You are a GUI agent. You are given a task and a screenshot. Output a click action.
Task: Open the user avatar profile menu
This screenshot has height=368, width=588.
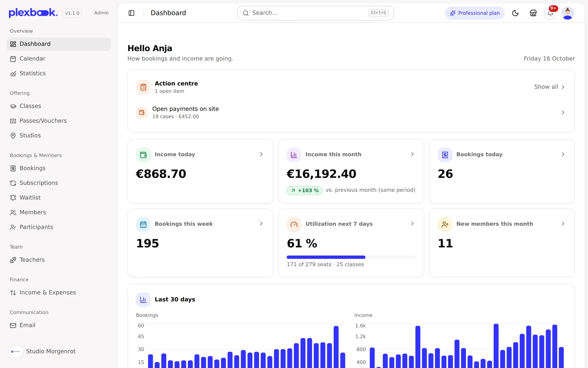(568, 13)
